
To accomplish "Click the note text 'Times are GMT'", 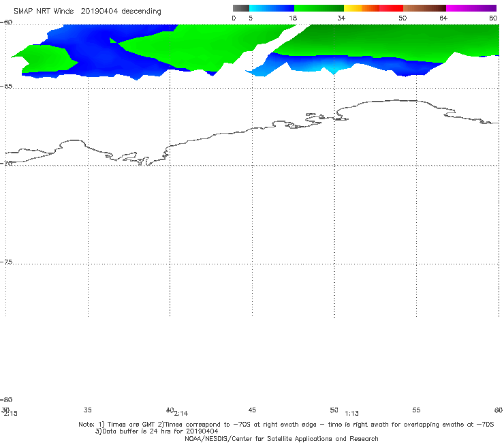I will (131, 425).
